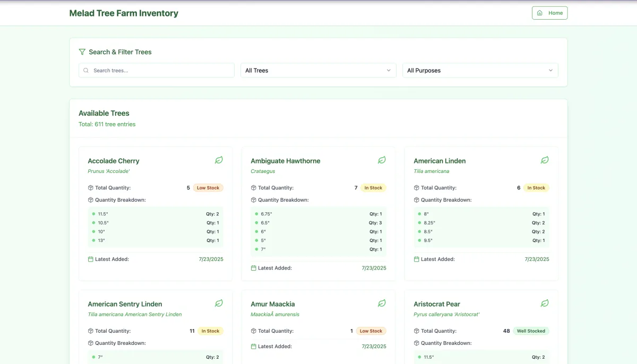Click the box icon beside Accolade Cherry Total Quantity
This screenshot has width=637, height=364.
coord(91,188)
